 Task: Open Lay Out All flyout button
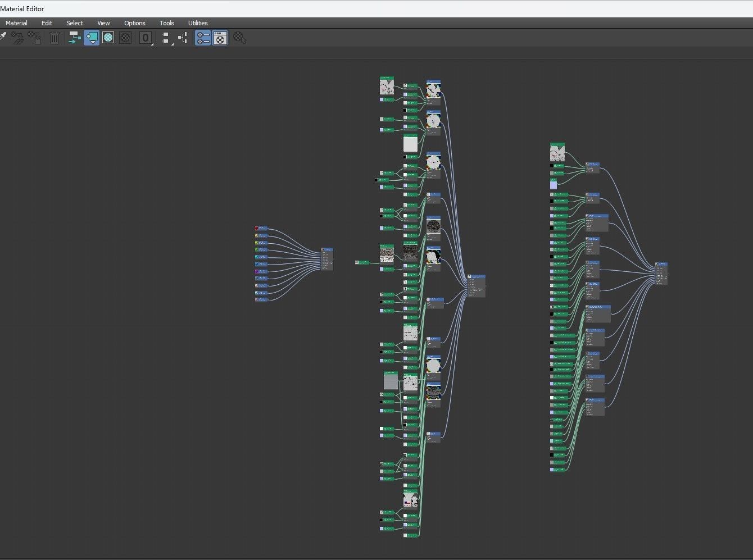[x=166, y=38]
